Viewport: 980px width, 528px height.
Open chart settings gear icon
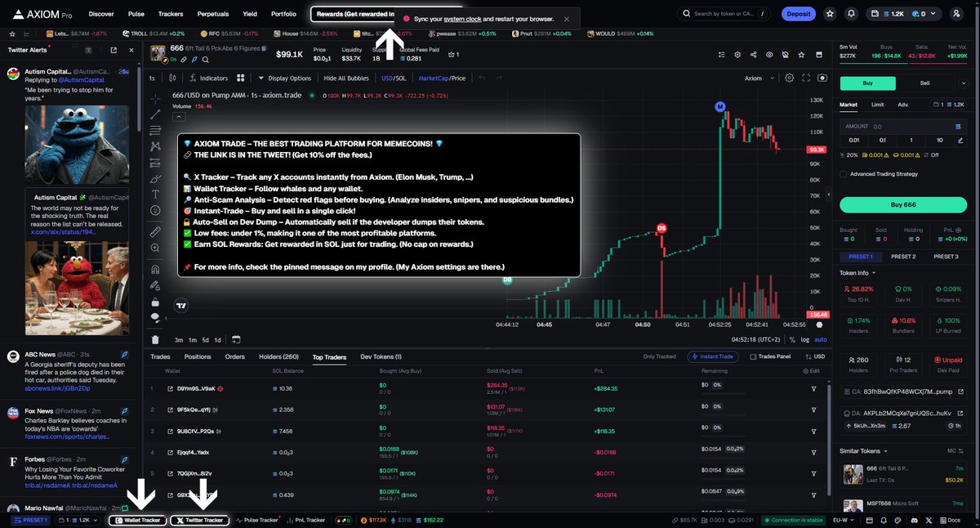(789, 78)
